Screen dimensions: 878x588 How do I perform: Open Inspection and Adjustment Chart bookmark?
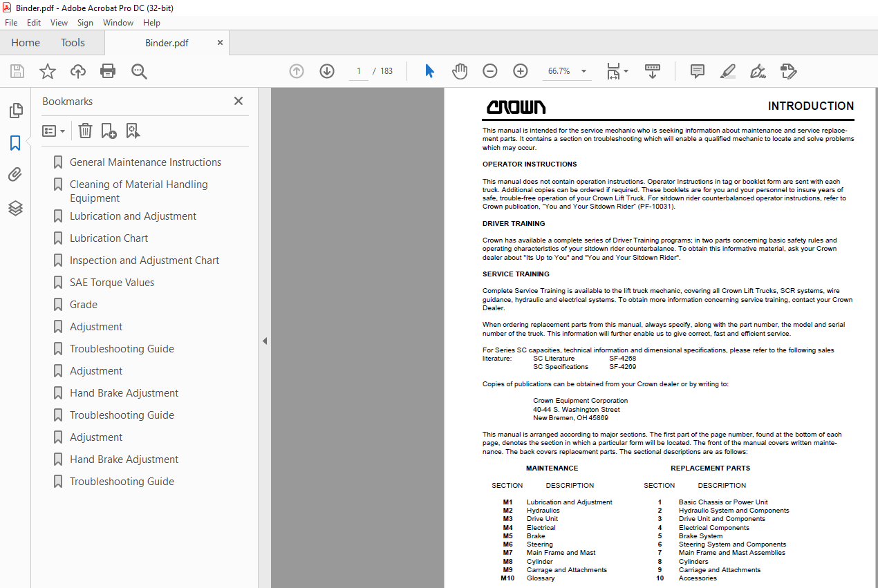click(x=144, y=260)
